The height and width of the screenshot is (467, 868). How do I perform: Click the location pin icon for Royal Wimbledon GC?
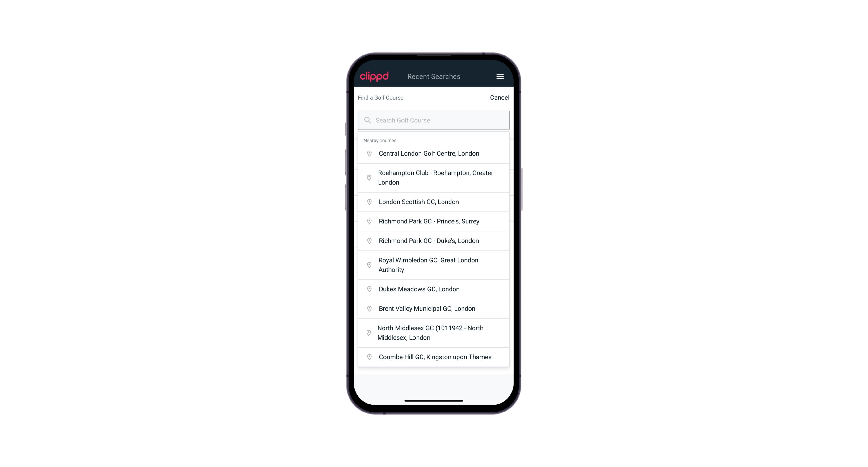(369, 265)
